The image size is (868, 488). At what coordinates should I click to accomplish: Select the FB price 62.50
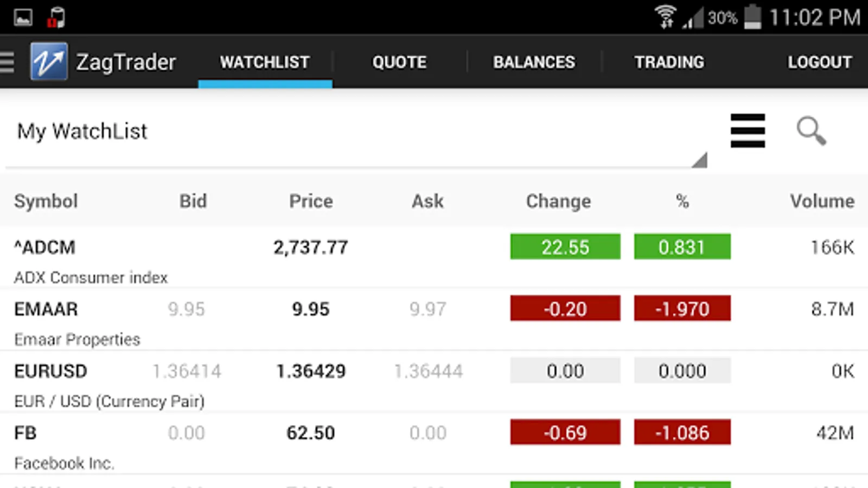coord(311,433)
